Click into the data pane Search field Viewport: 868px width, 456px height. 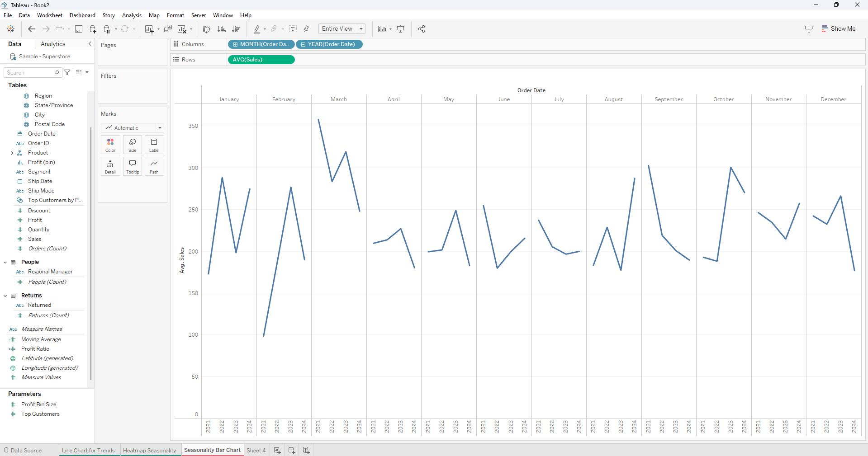point(33,72)
